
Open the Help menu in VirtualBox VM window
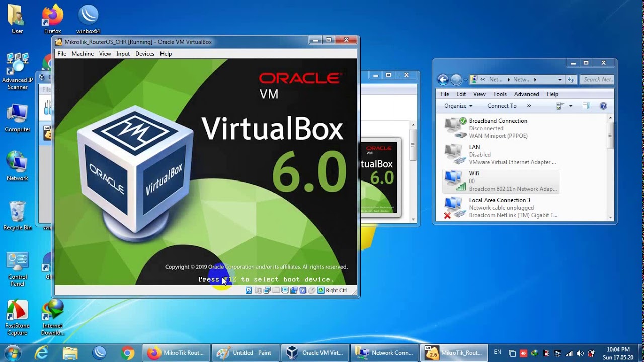click(166, 54)
